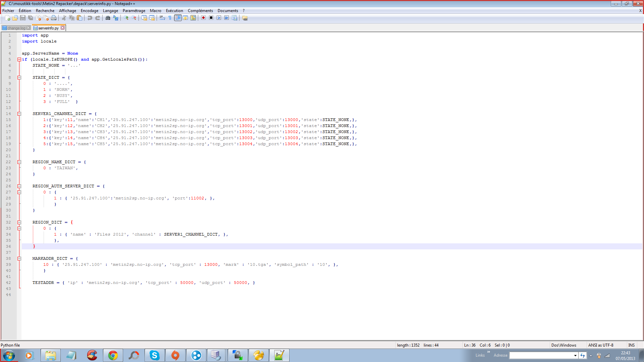Image resolution: width=644 pixels, height=362 pixels.
Task: Toggle the indent guide button
Action: pos(178,18)
